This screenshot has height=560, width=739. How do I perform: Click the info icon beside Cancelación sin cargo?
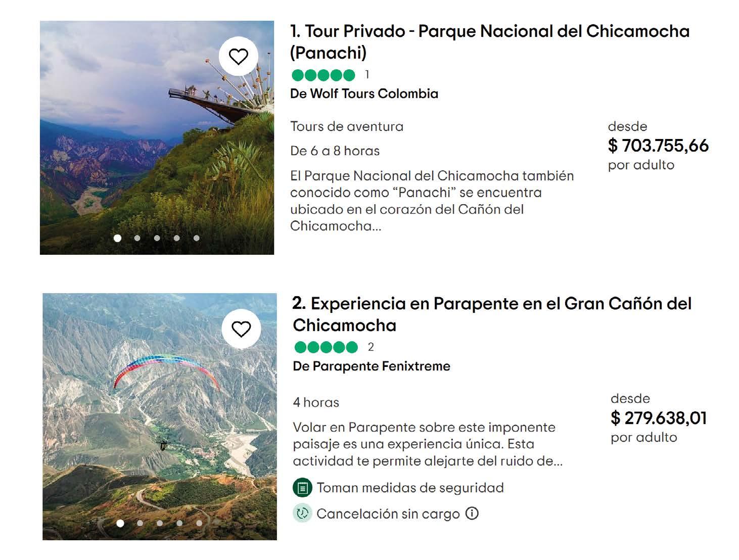point(472,514)
